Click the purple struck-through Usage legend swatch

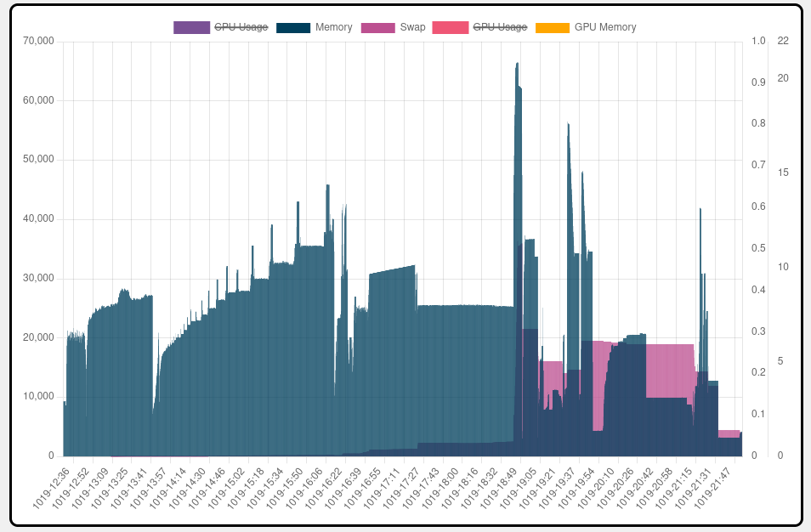[x=191, y=27]
